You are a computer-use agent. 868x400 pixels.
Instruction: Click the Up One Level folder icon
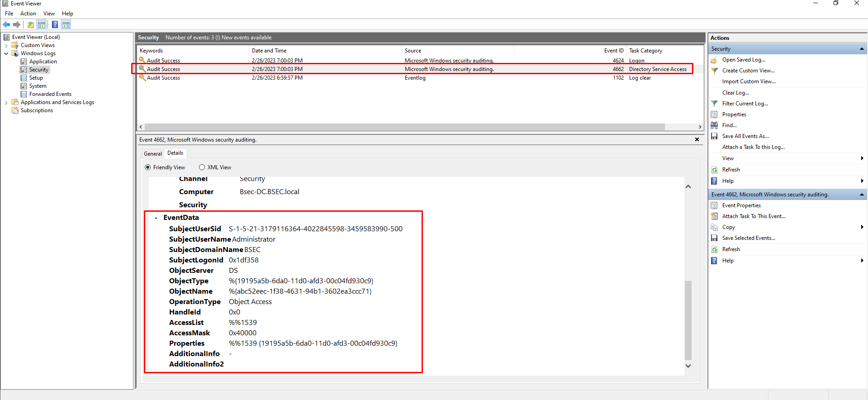[30, 24]
